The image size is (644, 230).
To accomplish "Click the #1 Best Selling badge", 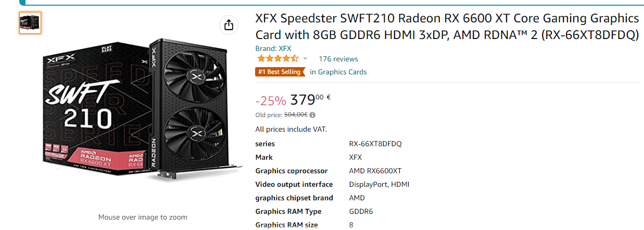I will 279,72.
